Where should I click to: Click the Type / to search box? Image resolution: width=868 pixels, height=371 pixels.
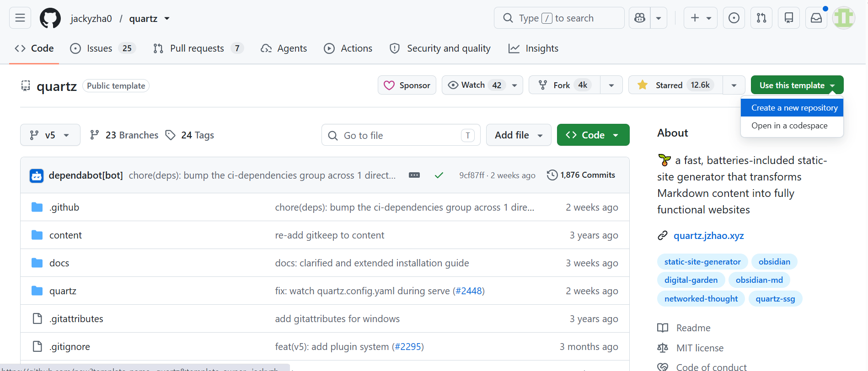click(x=559, y=18)
